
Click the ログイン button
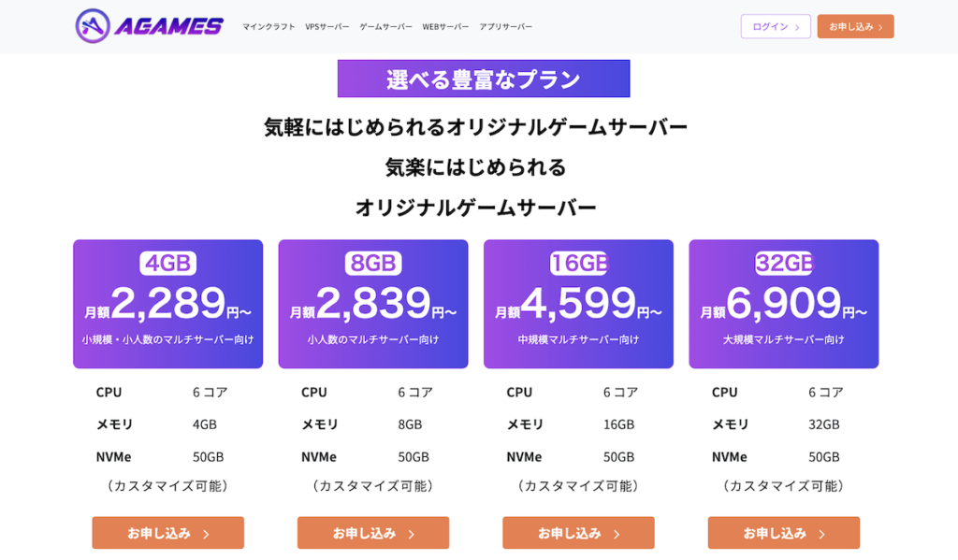pyautogui.click(x=776, y=27)
